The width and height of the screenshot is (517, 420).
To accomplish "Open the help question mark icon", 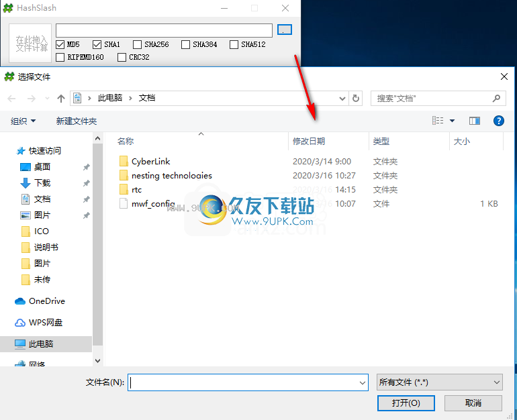I will [498, 121].
